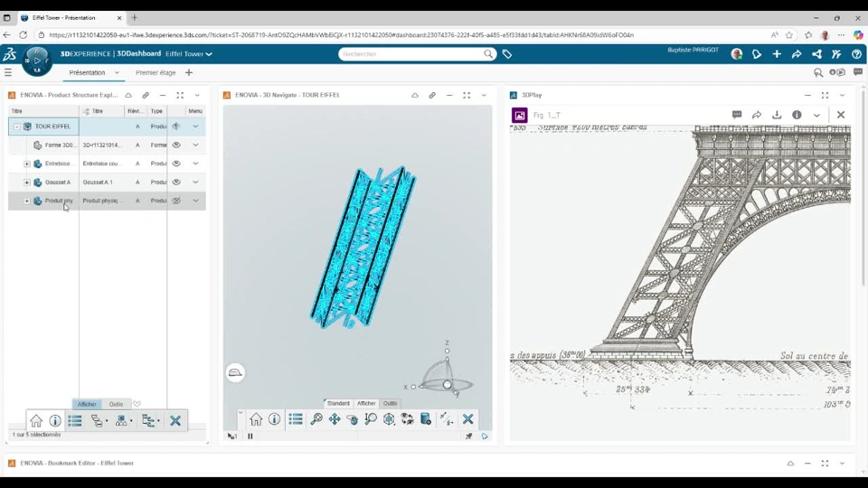Open the 3DEXPERIENCE compass

coord(37,61)
